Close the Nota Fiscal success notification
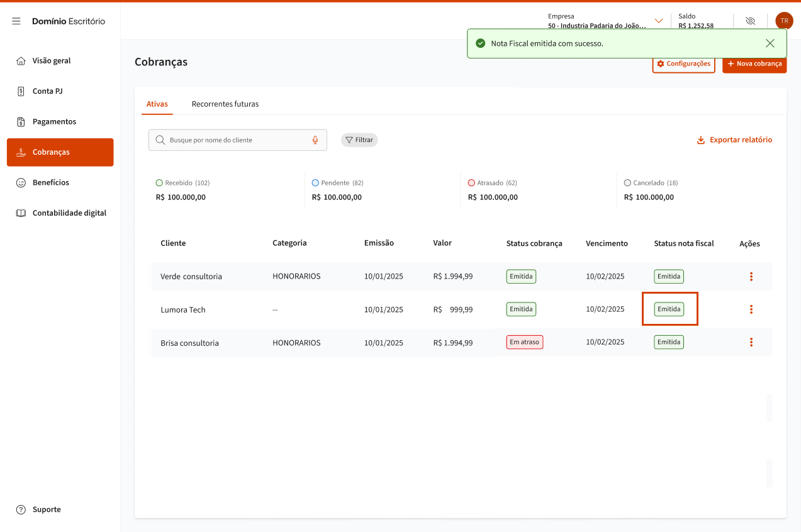801x532 pixels. (x=770, y=43)
